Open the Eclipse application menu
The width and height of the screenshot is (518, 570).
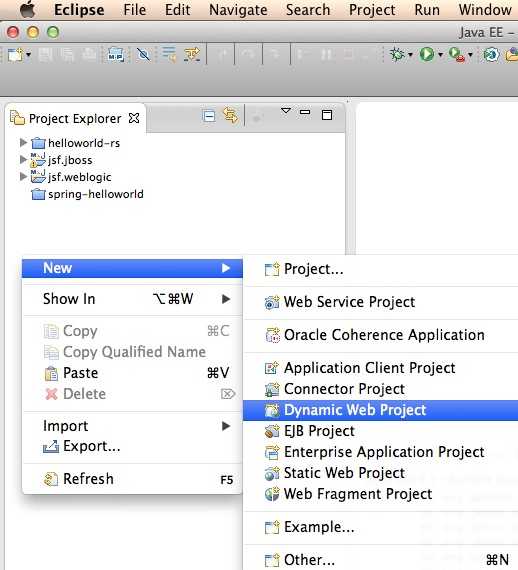pyautogui.click(x=79, y=10)
